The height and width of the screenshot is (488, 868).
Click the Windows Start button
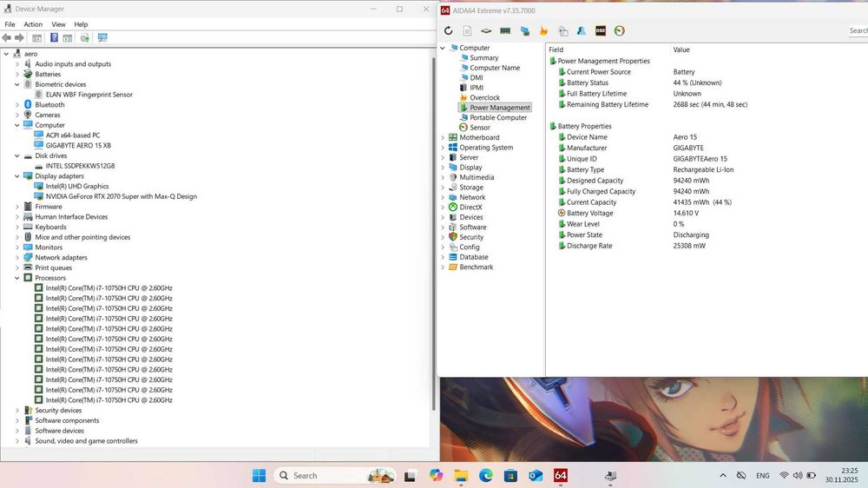pyautogui.click(x=259, y=475)
